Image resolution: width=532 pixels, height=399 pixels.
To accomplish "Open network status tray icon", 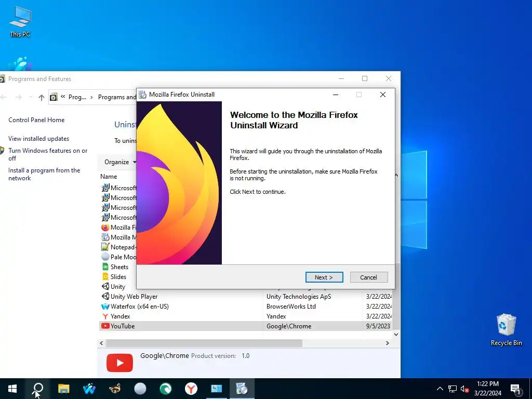I will click(x=453, y=389).
